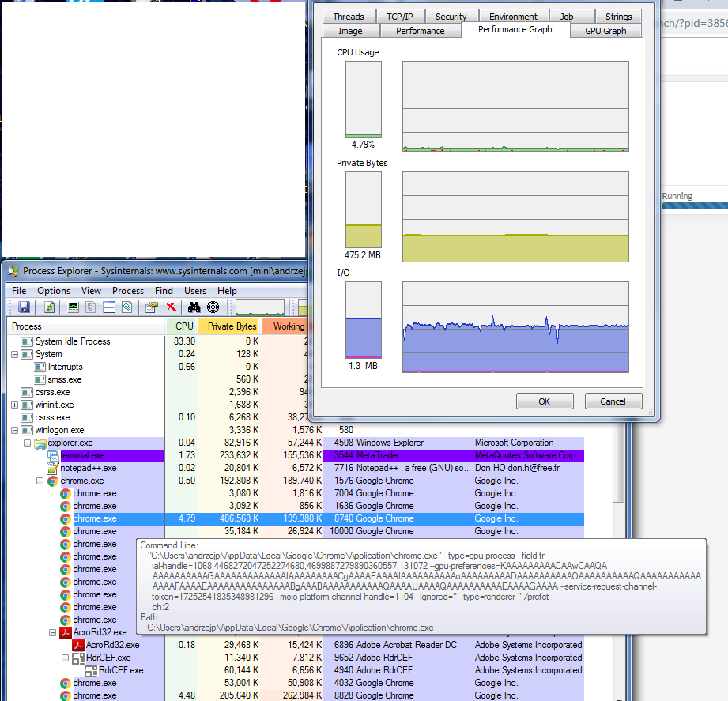The width and height of the screenshot is (728, 701).
Task: Click the mini CPU graph in the toolbar
Action: pyautogui.click(x=260, y=307)
